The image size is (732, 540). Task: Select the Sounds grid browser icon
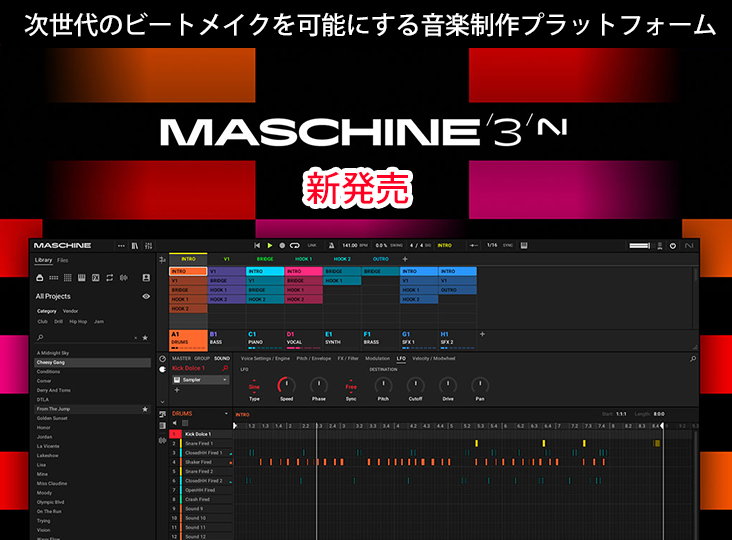(68, 278)
